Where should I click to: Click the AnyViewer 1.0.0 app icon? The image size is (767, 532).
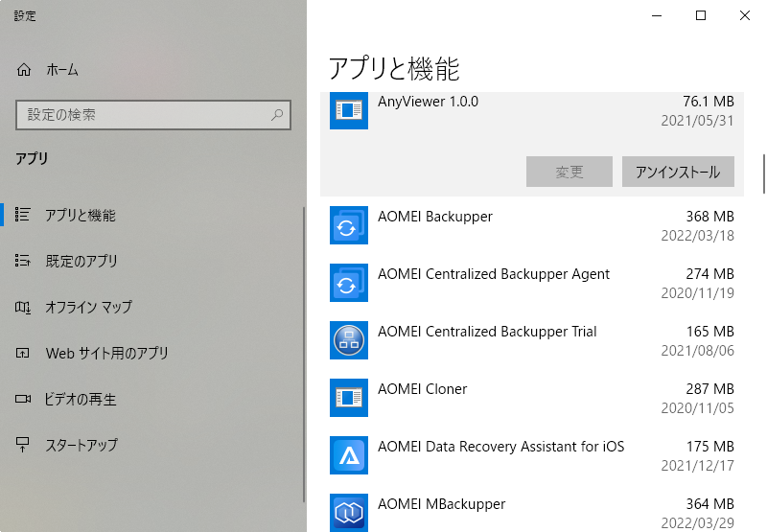[x=349, y=110]
